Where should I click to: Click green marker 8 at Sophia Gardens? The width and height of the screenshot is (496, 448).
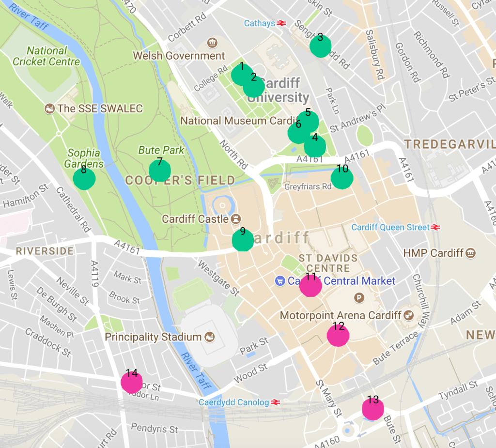pyautogui.click(x=84, y=179)
